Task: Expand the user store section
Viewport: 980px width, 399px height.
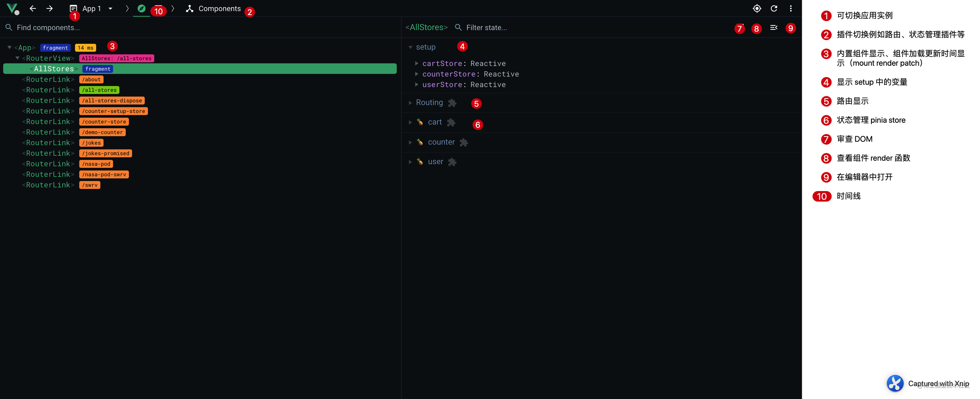Action: coord(410,162)
